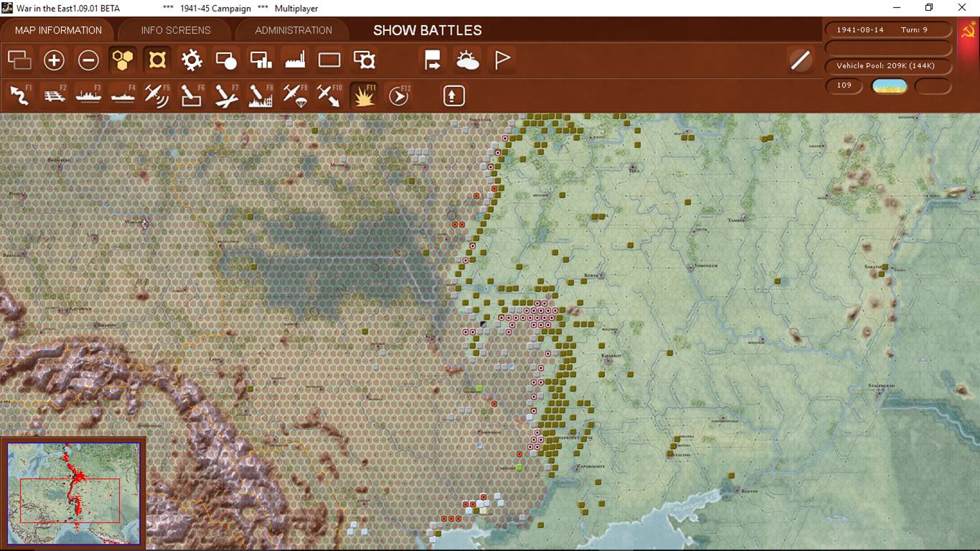Toggle the highlighted yellow ring map overlay
Screen dimensions: 980x551
coord(157,60)
